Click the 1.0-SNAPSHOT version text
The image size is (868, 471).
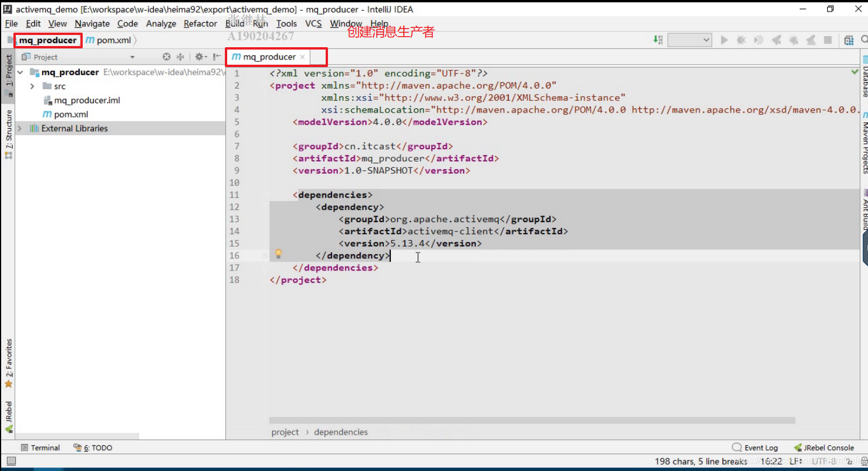(x=379, y=171)
